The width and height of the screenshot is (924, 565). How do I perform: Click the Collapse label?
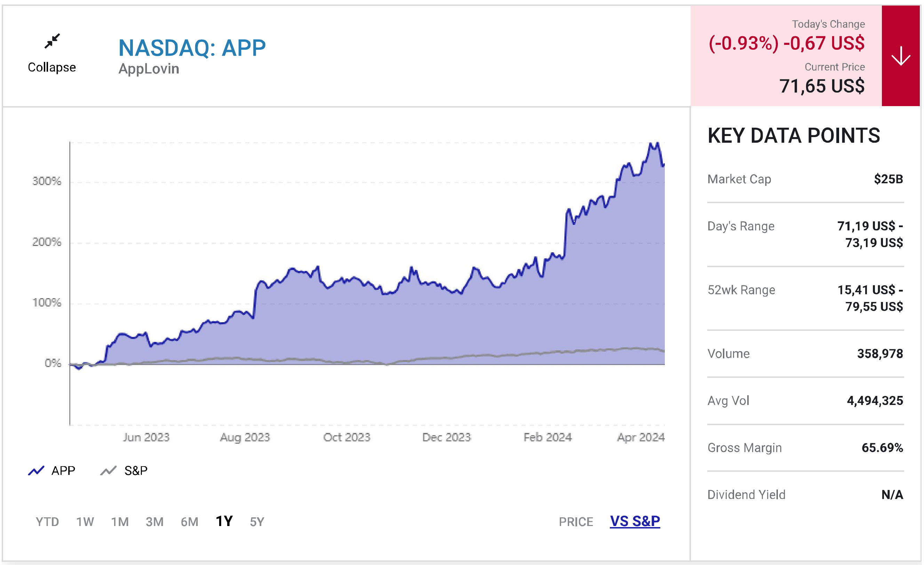52,67
